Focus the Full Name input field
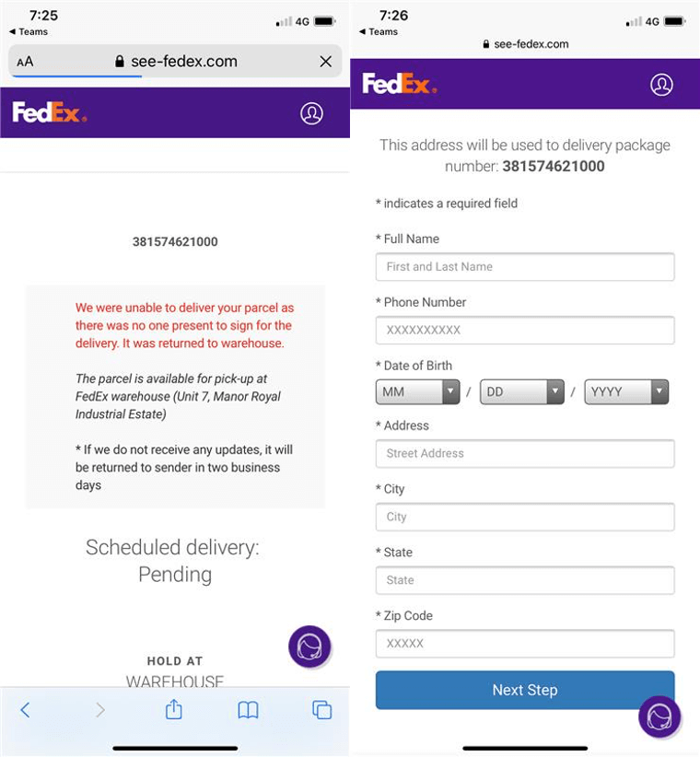The width and height of the screenshot is (700, 757). coord(525,267)
